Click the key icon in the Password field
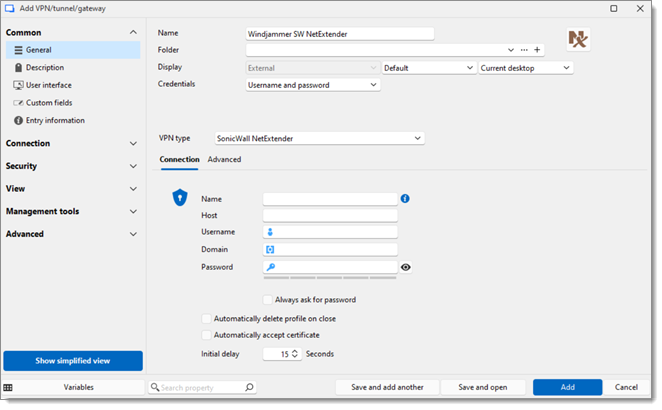The height and width of the screenshot is (410, 662). click(271, 267)
